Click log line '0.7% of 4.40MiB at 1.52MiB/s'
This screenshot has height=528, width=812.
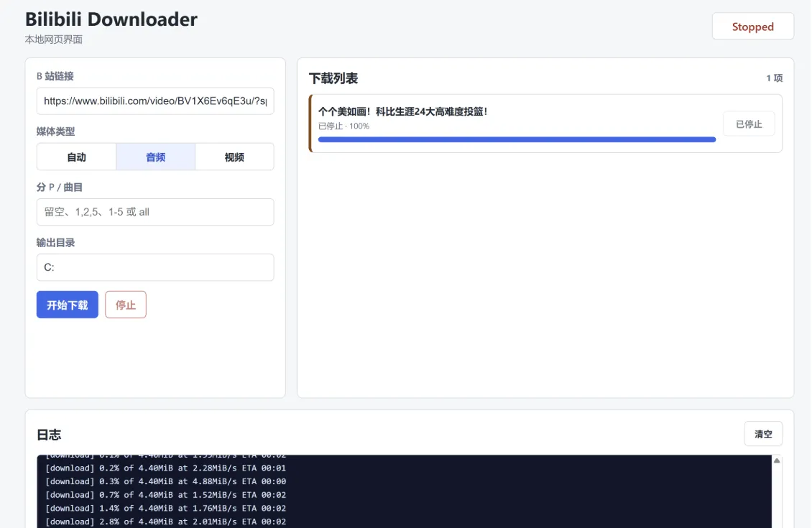coord(166,495)
